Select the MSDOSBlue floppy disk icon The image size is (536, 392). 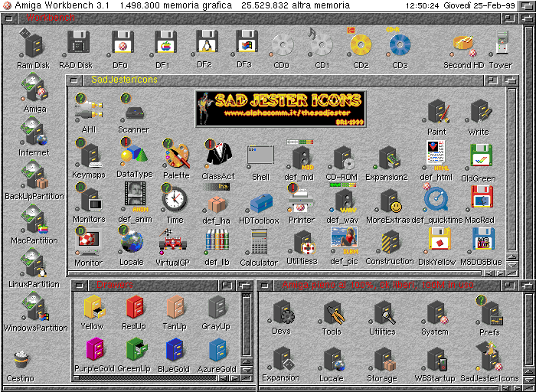coord(481,243)
